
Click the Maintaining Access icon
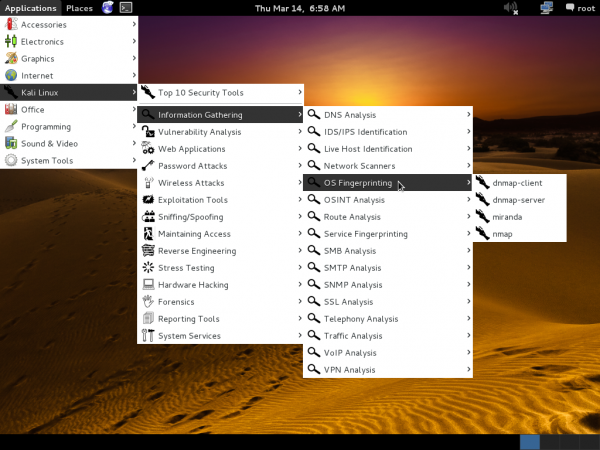pos(148,233)
